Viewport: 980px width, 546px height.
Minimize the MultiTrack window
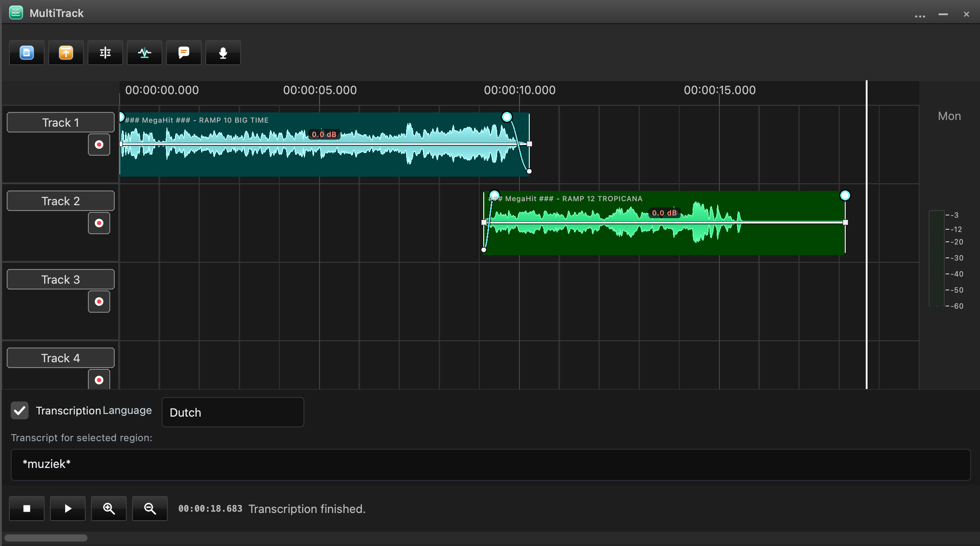pos(943,14)
